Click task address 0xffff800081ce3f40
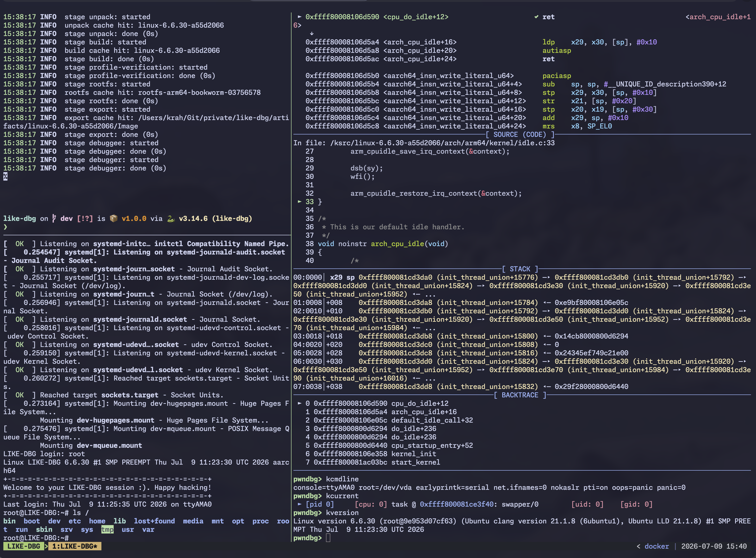 pyautogui.click(x=456, y=504)
